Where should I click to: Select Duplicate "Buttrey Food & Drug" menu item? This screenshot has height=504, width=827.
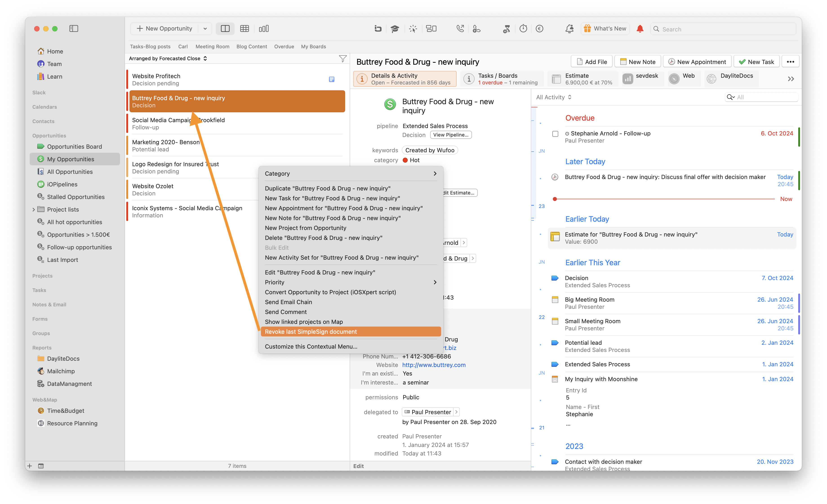[x=351, y=188]
